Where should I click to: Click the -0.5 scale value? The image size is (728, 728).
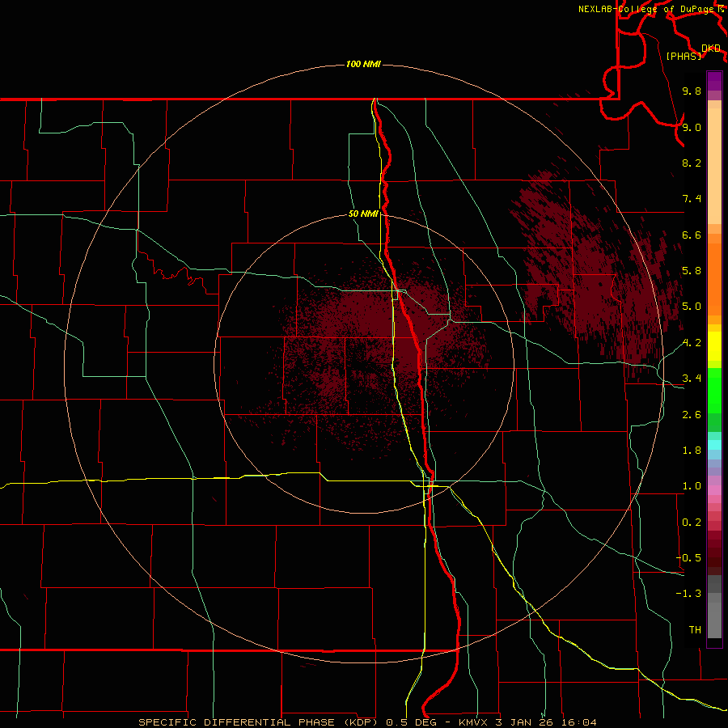(688, 558)
